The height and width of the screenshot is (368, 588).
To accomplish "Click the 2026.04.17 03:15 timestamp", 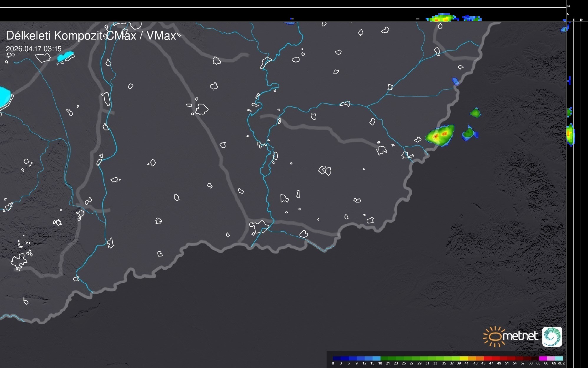I will (x=34, y=49).
